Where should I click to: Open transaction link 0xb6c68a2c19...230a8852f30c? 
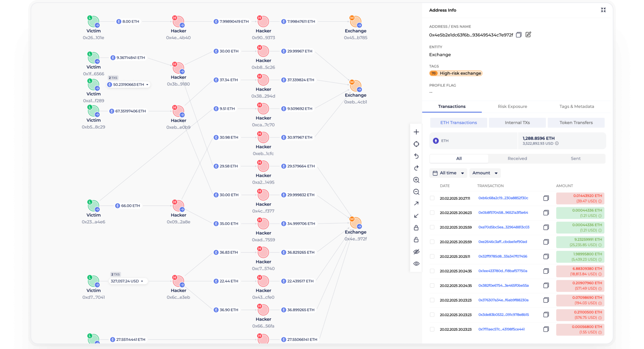pyautogui.click(x=503, y=198)
